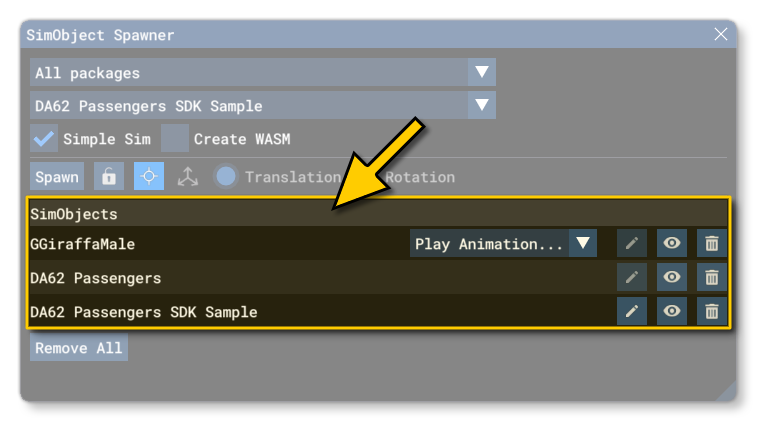Viewport: 757px width, 422px height.
Task: Click the 3D axis gizmo icon
Action: tap(187, 177)
